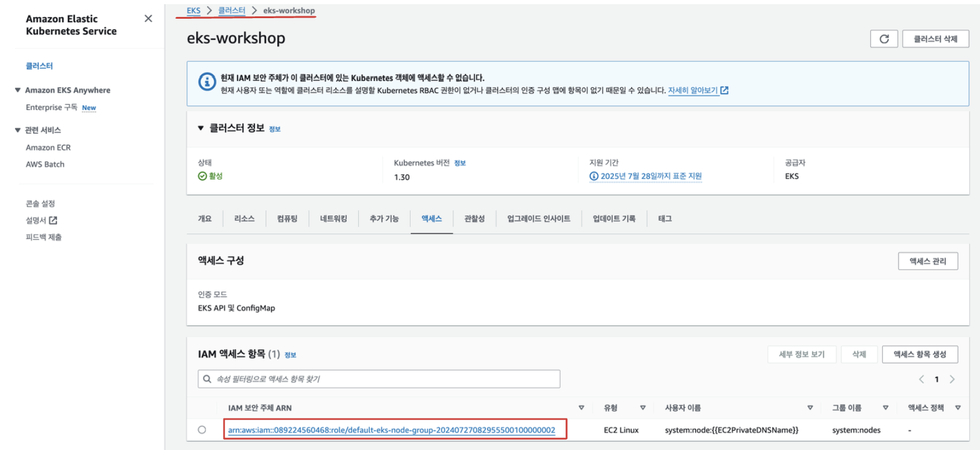Switch to the 추가 기능 tab
Viewport: 980px width, 450px height.
pyautogui.click(x=384, y=218)
